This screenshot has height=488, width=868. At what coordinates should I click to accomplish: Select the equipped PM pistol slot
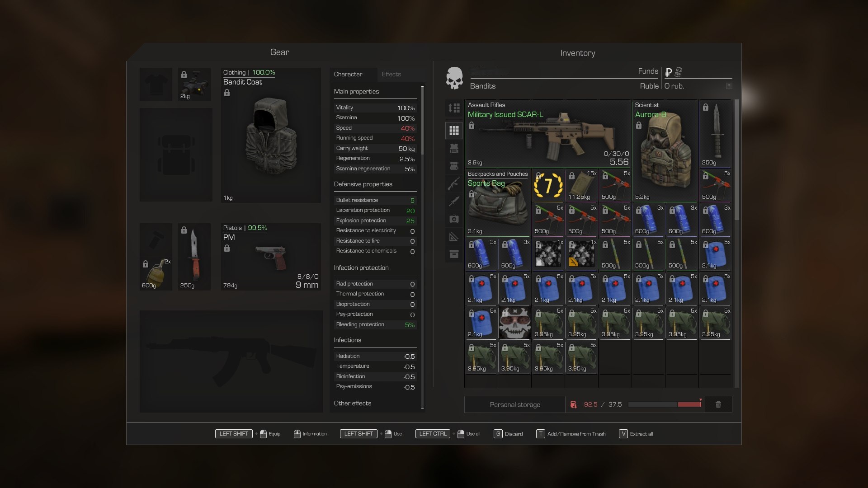270,257
